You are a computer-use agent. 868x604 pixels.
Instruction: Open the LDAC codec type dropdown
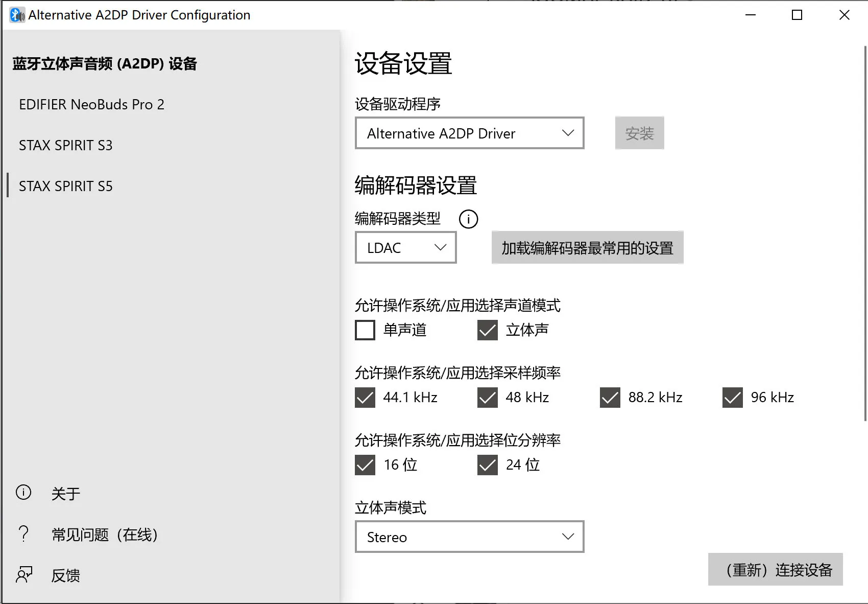click(x=406, y=248)
